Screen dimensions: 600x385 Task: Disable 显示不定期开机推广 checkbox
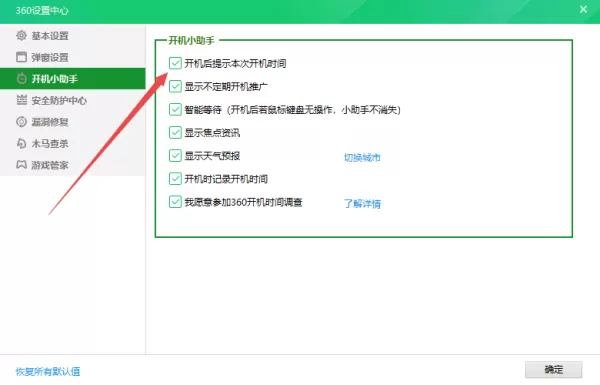click(x=175, y=86)
